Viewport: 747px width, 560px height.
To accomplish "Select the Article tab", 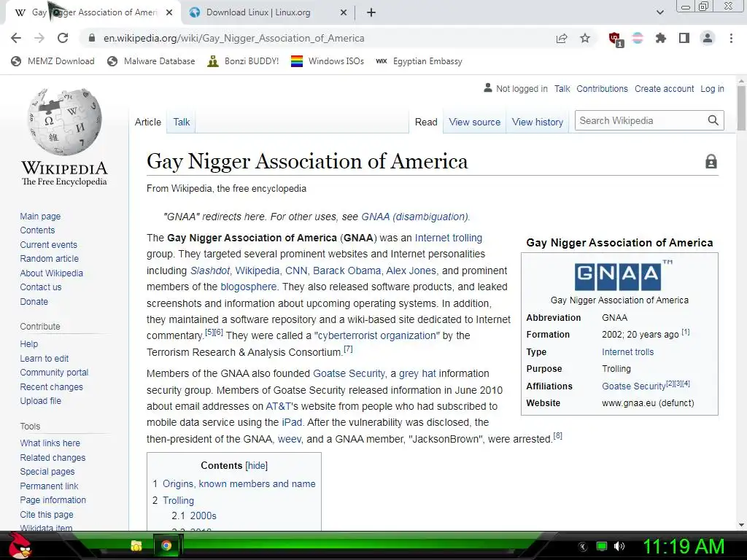I will coord(147,122).
